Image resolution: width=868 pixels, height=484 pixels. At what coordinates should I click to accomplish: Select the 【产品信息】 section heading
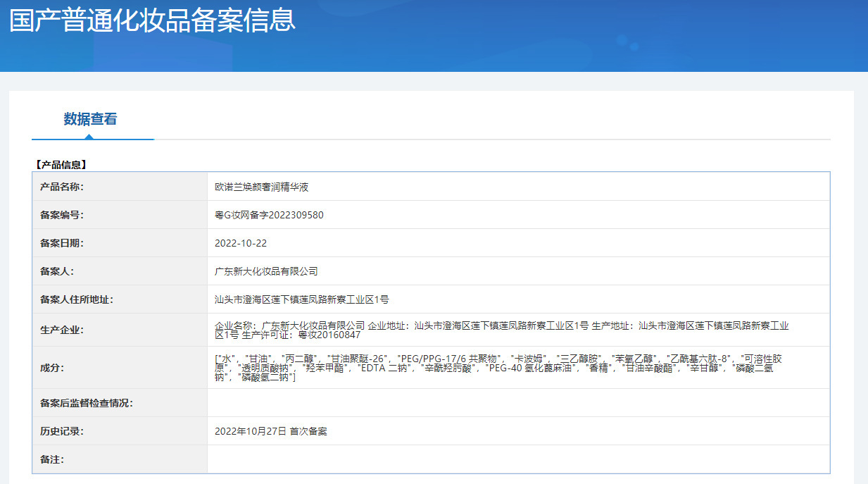coord(61,165)
